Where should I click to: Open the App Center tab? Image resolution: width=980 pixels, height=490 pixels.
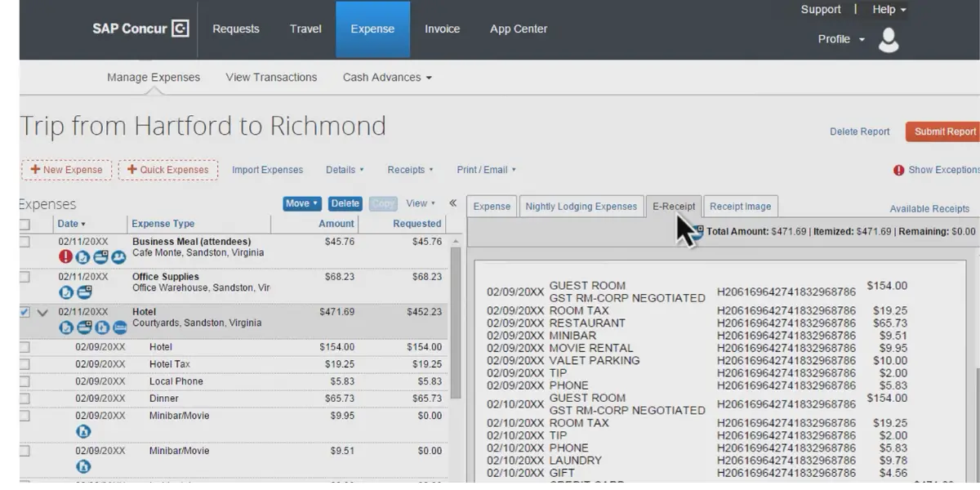tap(519, 29)
